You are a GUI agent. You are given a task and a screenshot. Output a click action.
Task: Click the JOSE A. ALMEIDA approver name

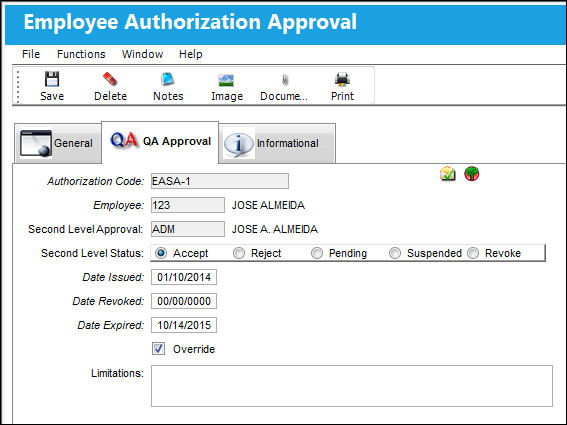point(275,229)
